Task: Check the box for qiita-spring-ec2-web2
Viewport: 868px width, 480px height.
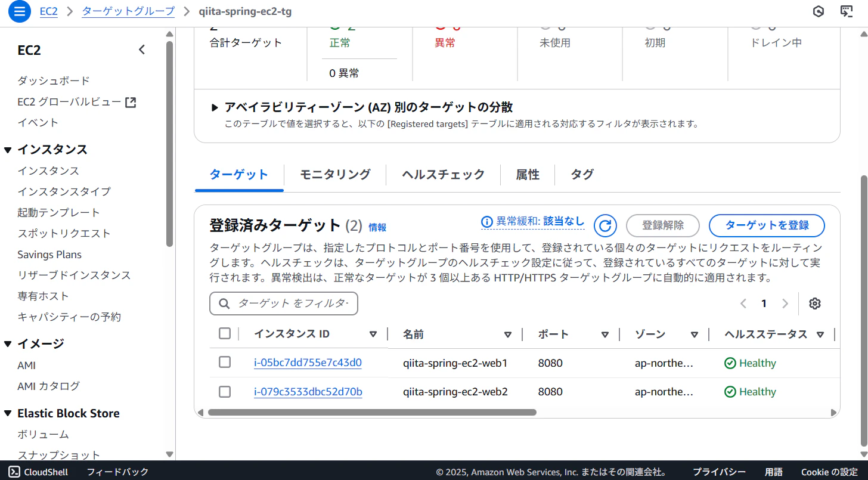Action: (225, 392)
